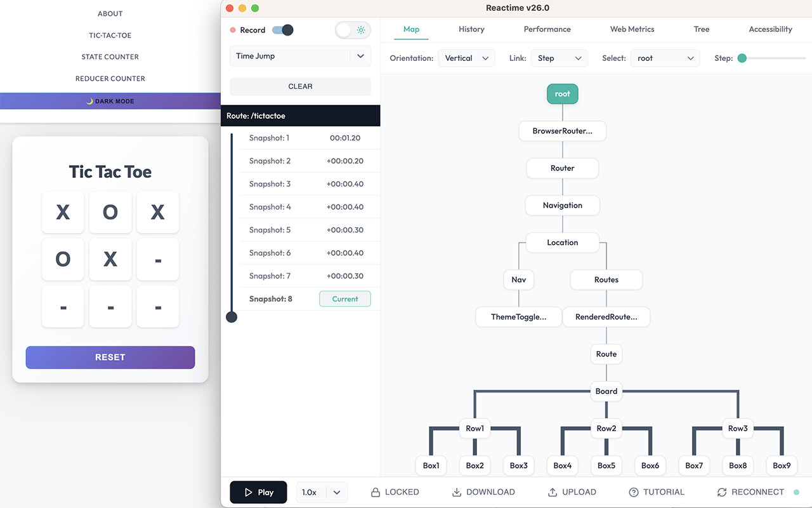Click the Row2 node

click(x=606, y=429)
